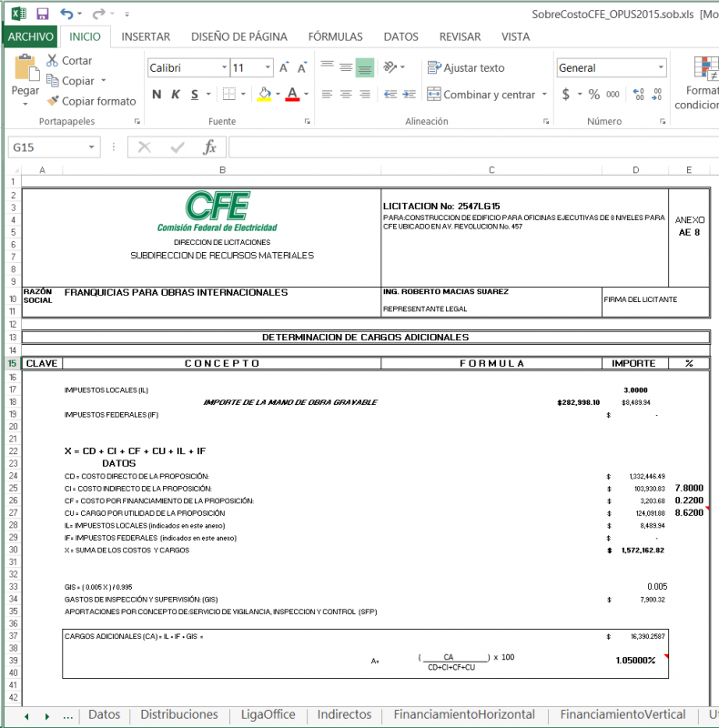
Task: Toggle italic formatting with K button
Action: point(176,95)
